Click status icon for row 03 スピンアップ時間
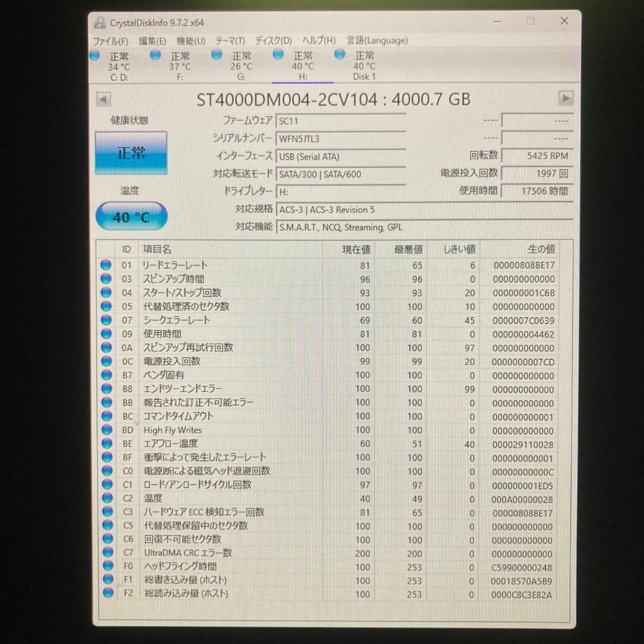 click(106, 278)
